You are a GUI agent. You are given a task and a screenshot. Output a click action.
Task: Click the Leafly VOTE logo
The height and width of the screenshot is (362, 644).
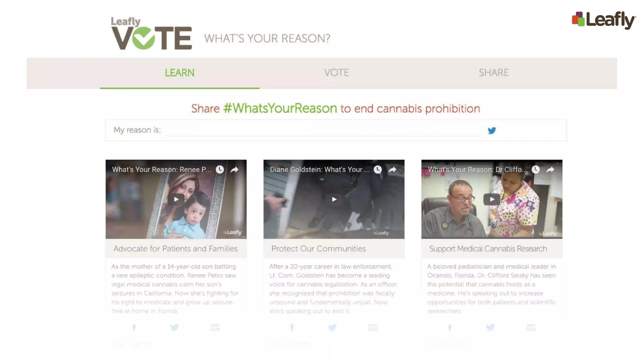pyautogui.click(x=151, y=33)
